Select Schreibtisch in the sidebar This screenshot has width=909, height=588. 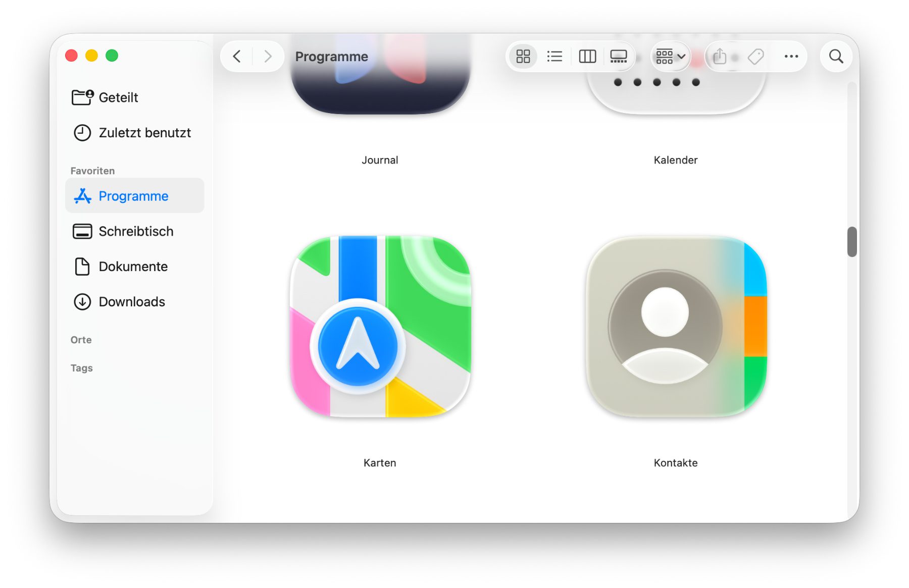pos(136,231)
